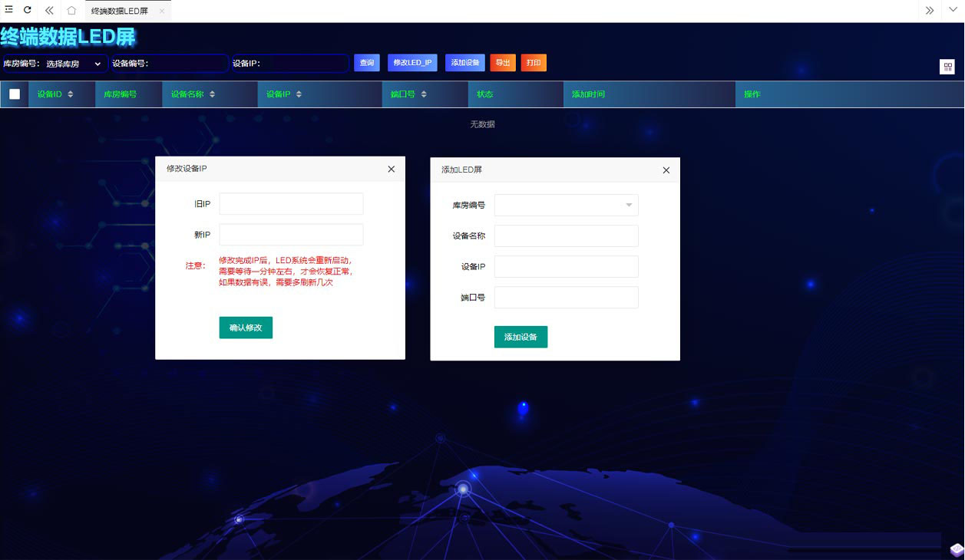The height and width of the screenshot is (560, 965).
Task: Click the double-chevron back icon
Action: [x=48, y=10]
